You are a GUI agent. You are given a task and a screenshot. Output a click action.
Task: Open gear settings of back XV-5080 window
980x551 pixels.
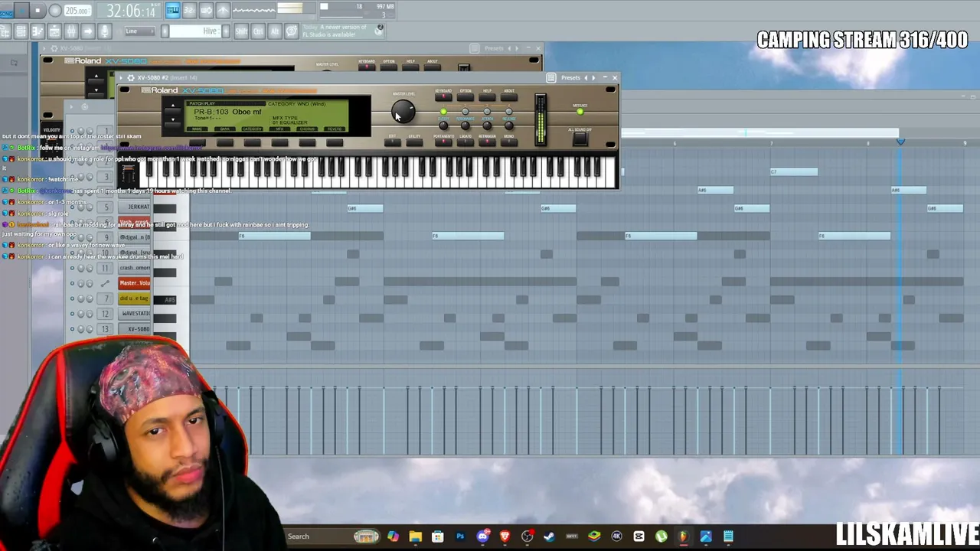(54, 48)
